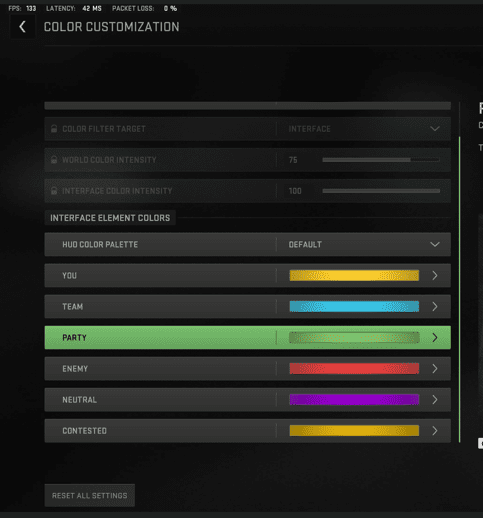Click the chevron on the Enemy row
This screenshot has height=518, width=483.
pyautogui.click(x=435, y=369)
